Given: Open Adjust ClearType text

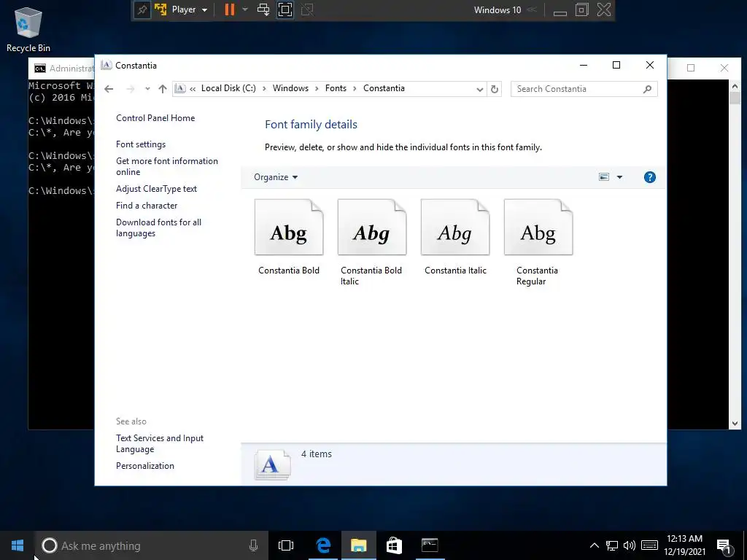Looking at the screenshot, I should (x=156, y=189).
